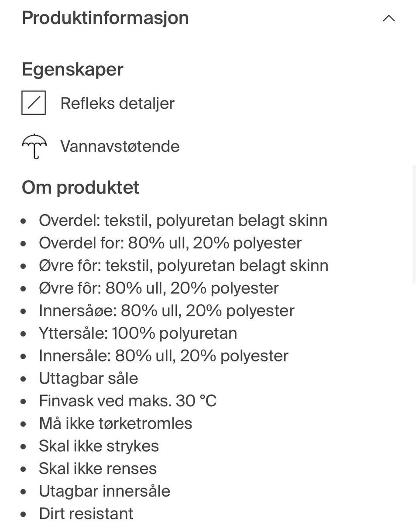Click the Produktinformasjon heading
The width and height of the screenshot is (419, 532).
(x=105, y=18)
